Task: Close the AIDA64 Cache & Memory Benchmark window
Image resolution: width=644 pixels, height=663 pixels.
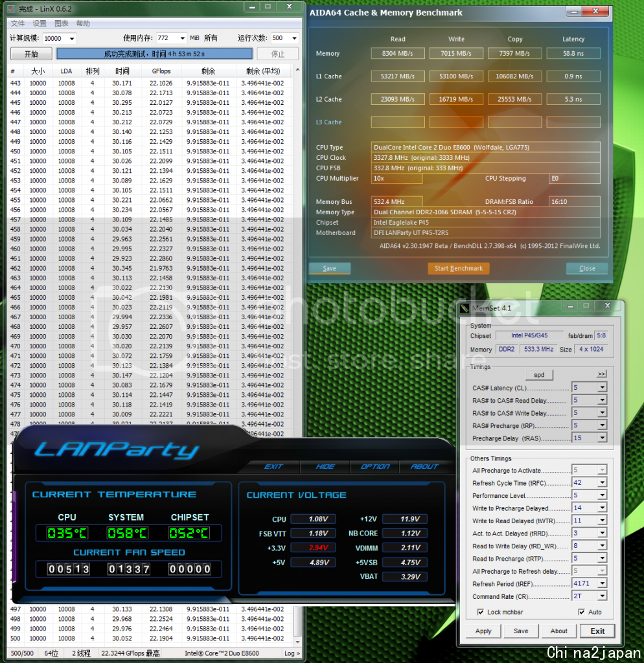Action: tap(595, 12)
